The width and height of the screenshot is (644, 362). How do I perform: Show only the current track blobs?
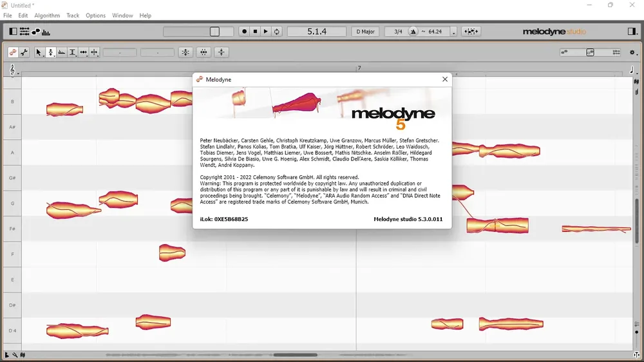coord(564,52)
